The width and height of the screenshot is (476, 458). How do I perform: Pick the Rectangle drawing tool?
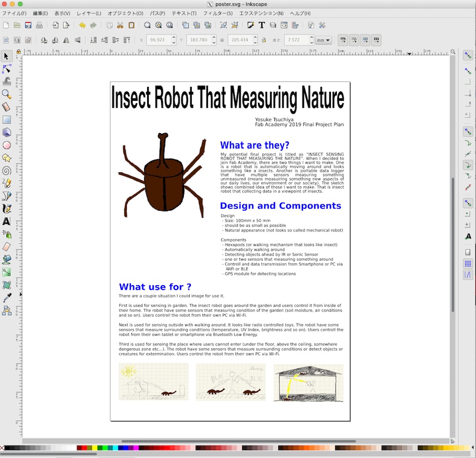6,120
